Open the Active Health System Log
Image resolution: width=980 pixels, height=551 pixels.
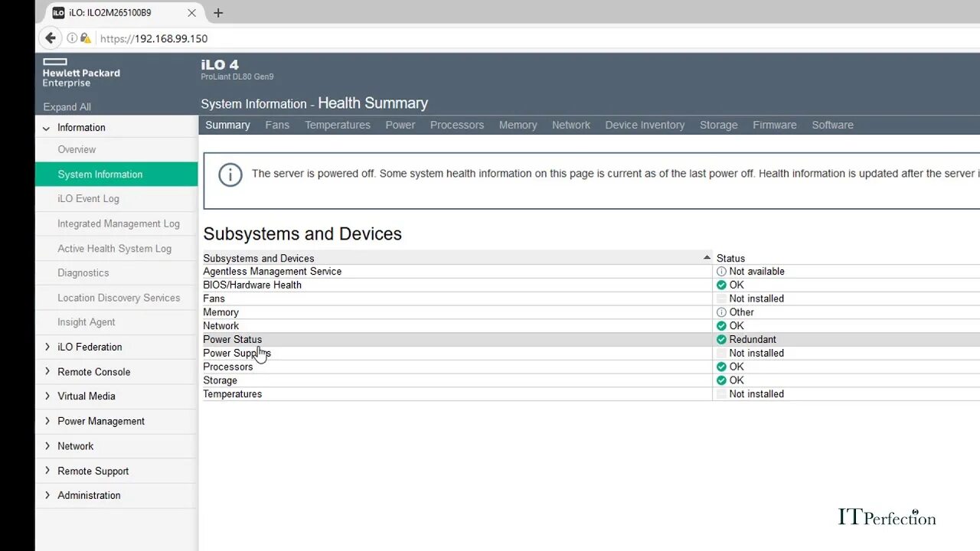click(x=116, y=249)
